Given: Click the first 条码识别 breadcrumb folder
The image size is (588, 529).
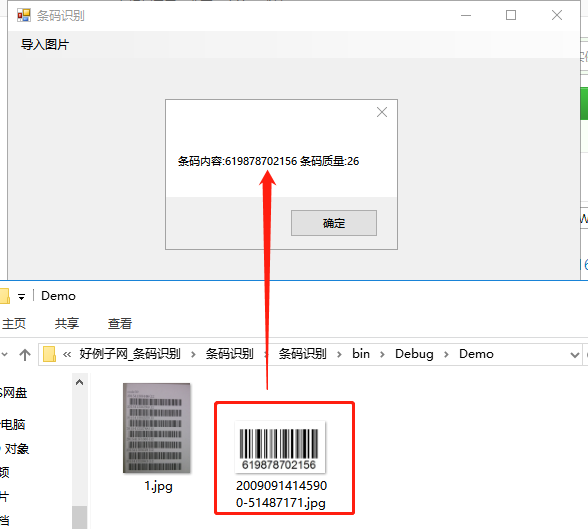Looking at the screenshot, I should pyautogui.click(x=230, y=354).
